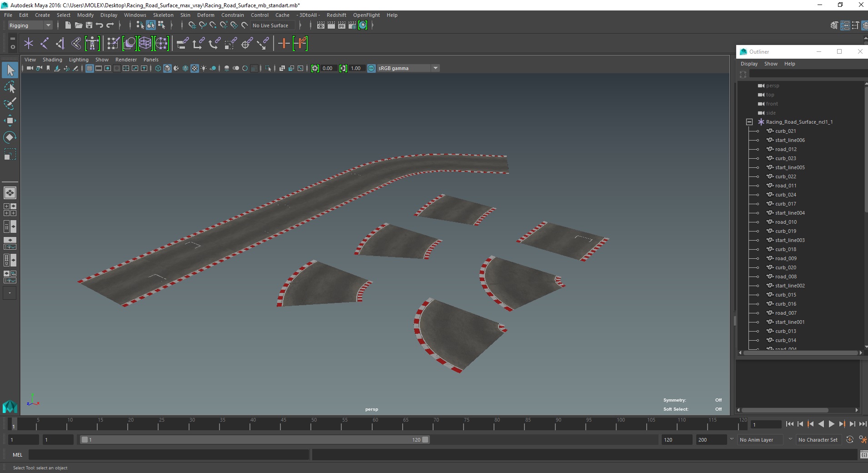The image size is (868, 473).
Task: Open animation preferences running figure icon
Action: (x=863, y=440)
